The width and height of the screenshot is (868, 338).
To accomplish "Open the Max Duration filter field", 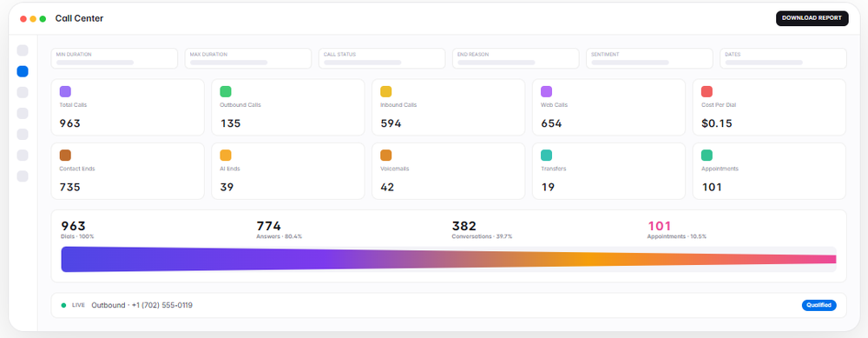I will pos(248,58).
